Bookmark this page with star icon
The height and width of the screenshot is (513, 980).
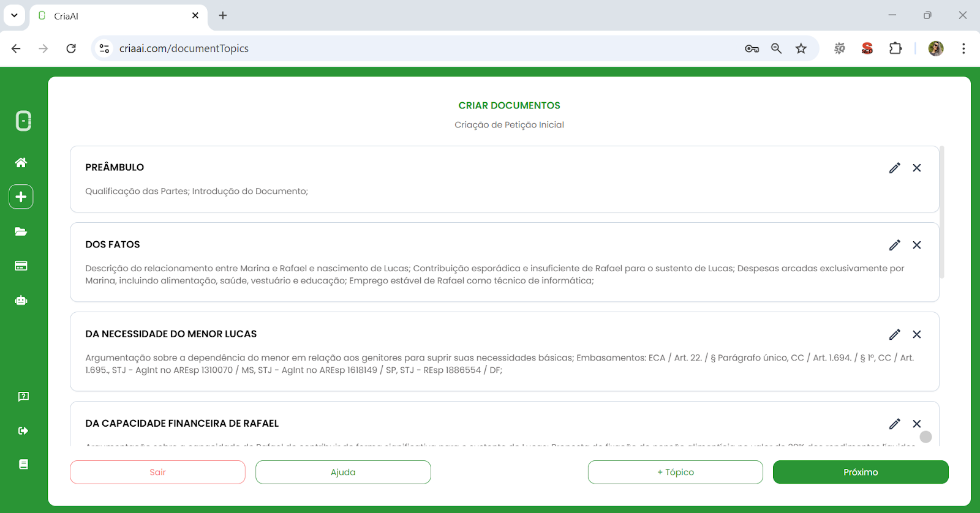click(x=801, y=48)
